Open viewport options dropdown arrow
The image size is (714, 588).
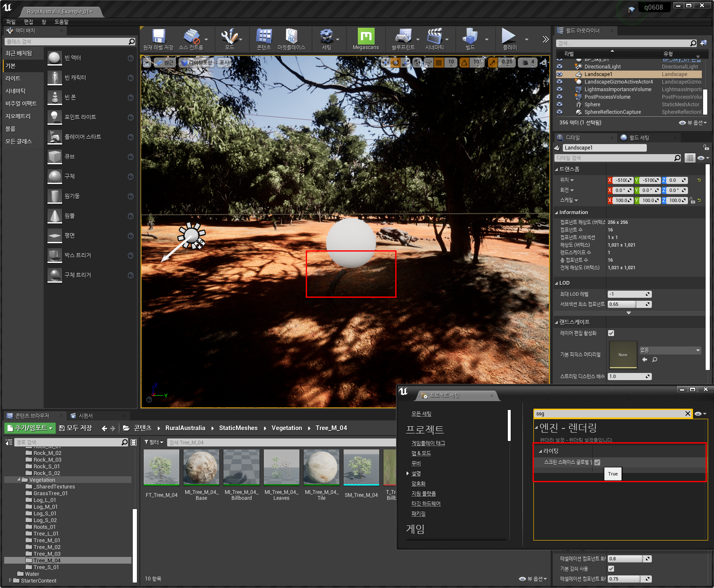[147, 63]
